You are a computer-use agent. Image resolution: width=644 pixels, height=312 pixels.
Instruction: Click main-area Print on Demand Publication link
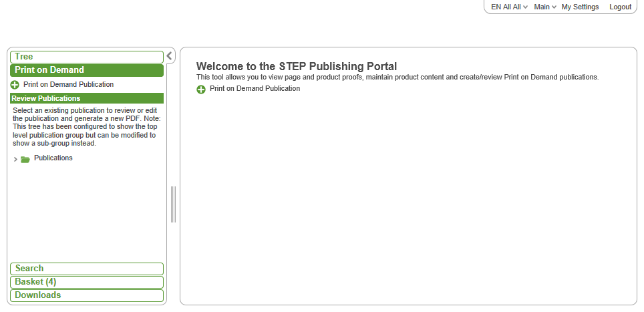[x=255, y=88]
